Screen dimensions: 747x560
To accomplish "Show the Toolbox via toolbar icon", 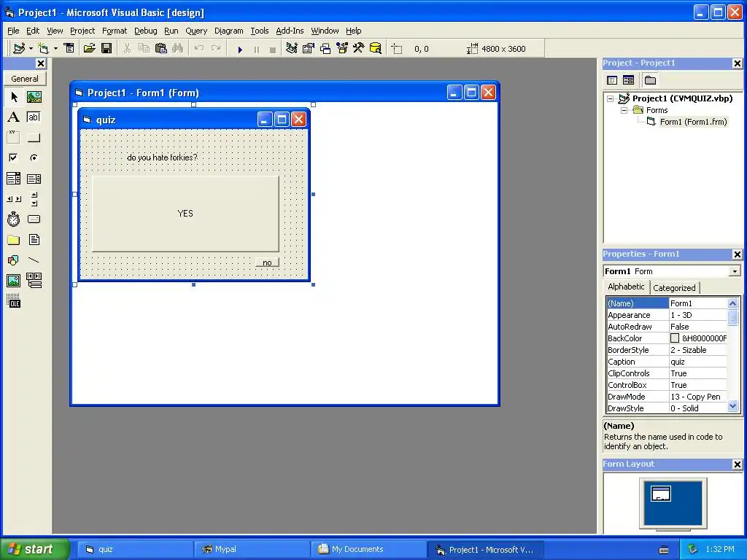I will pyautogui.click(x=359, y=48).
